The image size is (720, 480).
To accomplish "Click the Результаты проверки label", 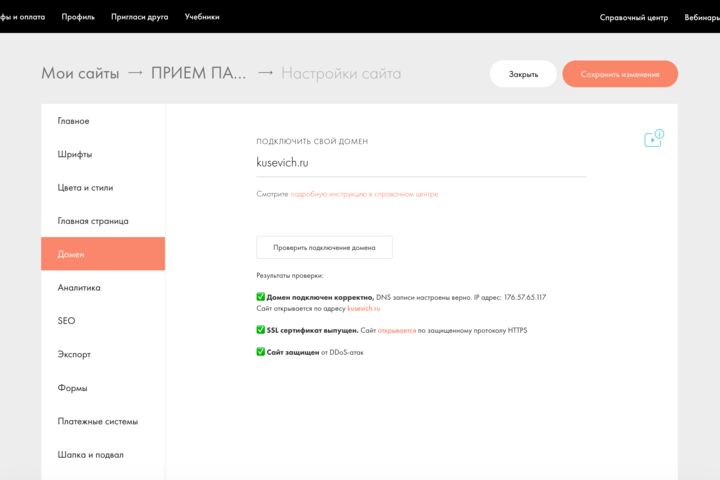I will point(290,276).
